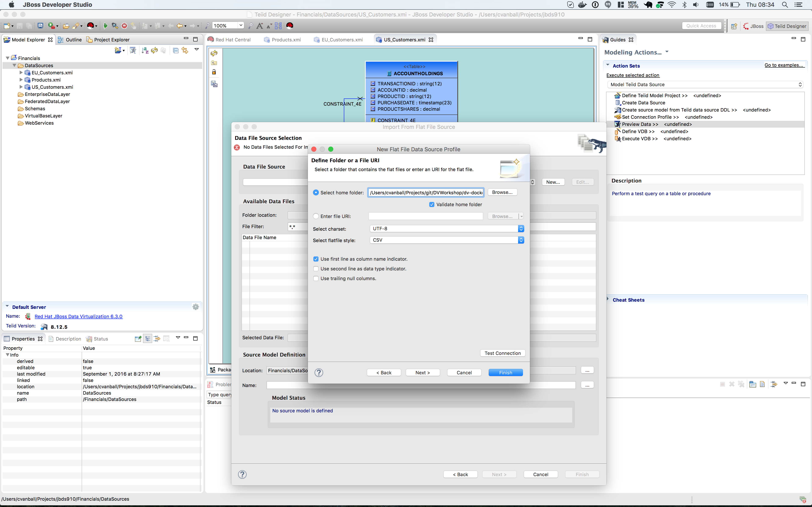
Task: Enable Use second line as data type indicator
Action: point(316,269)
